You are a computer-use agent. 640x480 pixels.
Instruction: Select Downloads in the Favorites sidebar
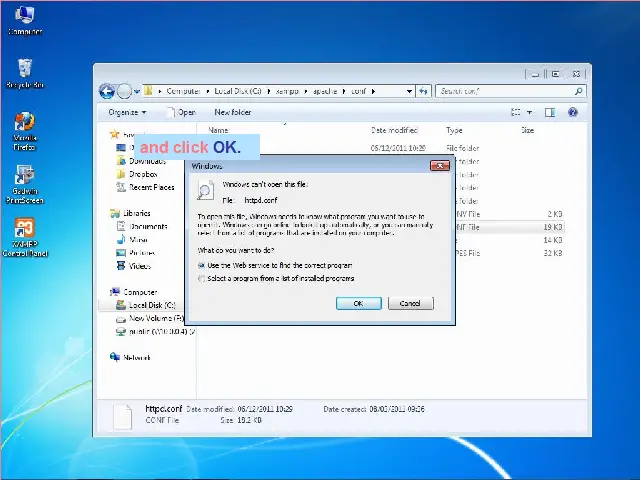[x=141, y=161]
